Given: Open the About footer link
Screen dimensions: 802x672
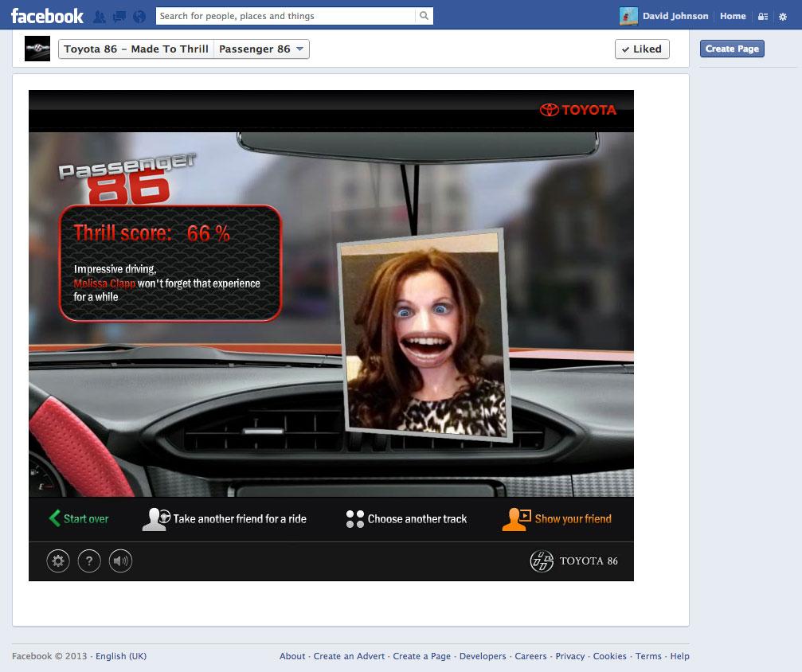Looking at the screenshot, I should [x=292, y=656].
